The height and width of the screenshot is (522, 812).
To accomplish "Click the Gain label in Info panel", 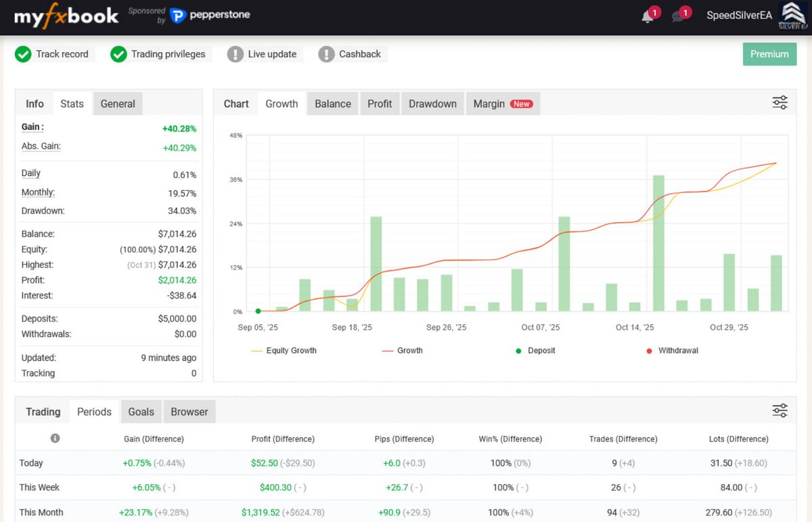I will point(32,127).
